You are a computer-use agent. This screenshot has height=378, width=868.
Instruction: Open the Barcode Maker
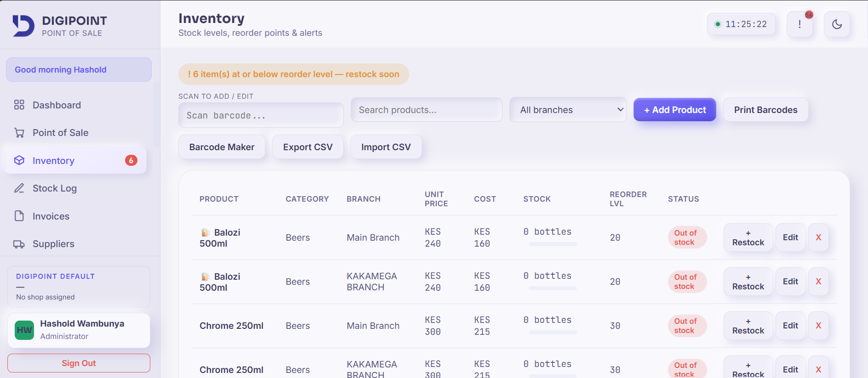tap(222, 147)
